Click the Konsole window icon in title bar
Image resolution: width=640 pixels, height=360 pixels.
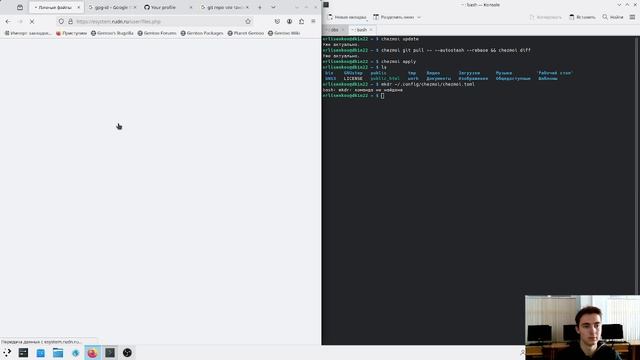click(326, 5)
